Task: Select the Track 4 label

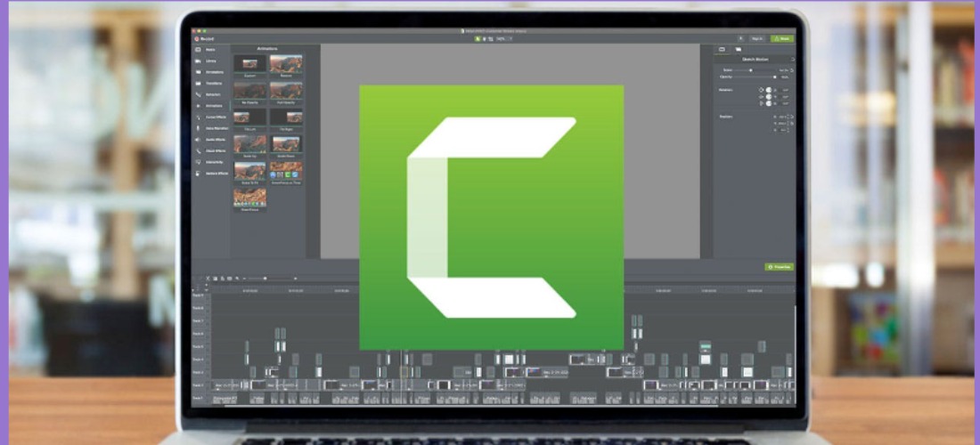Action: point(198,360)
